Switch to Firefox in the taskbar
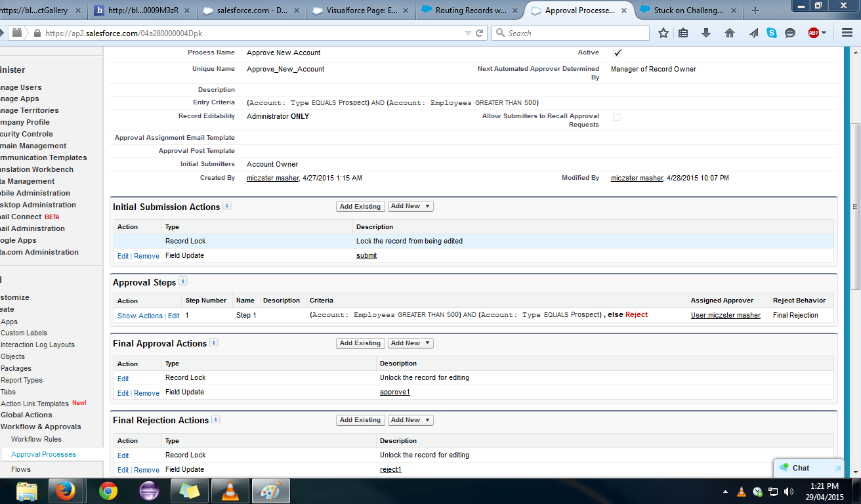Image resolution: width=861 pixels, height=504 pixels. pos(67,491)
